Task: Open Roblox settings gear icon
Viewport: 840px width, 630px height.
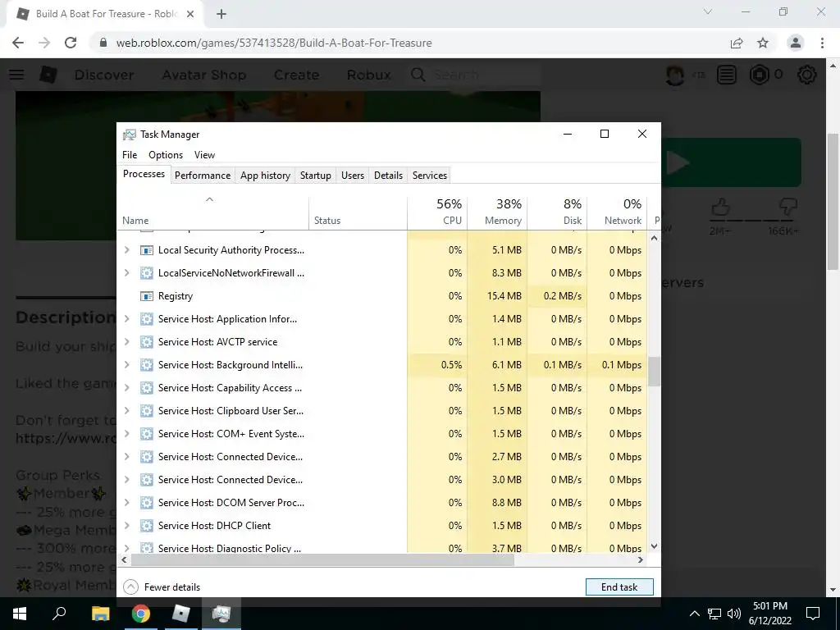Action: [x=807, y=75]
